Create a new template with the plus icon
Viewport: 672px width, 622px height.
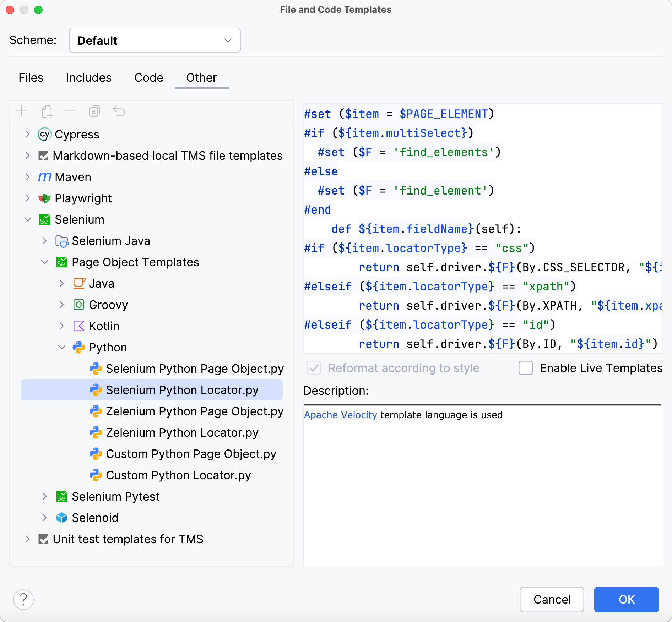pyautogui.click(x=22, y=111)
